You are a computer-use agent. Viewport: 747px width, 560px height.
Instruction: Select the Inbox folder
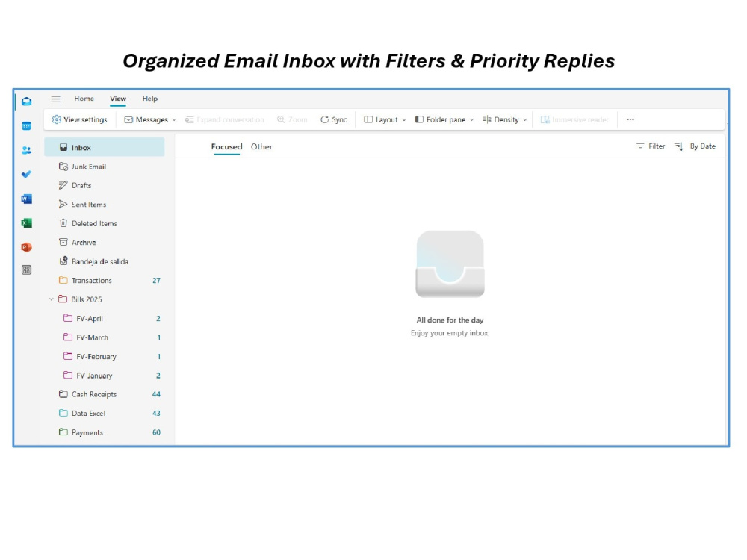pos(105,148)
